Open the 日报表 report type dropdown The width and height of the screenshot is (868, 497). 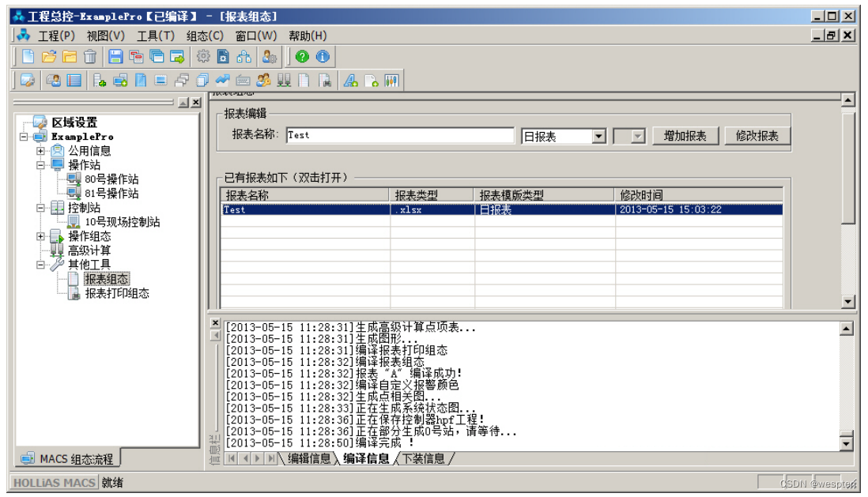click(x=598, y=136)
